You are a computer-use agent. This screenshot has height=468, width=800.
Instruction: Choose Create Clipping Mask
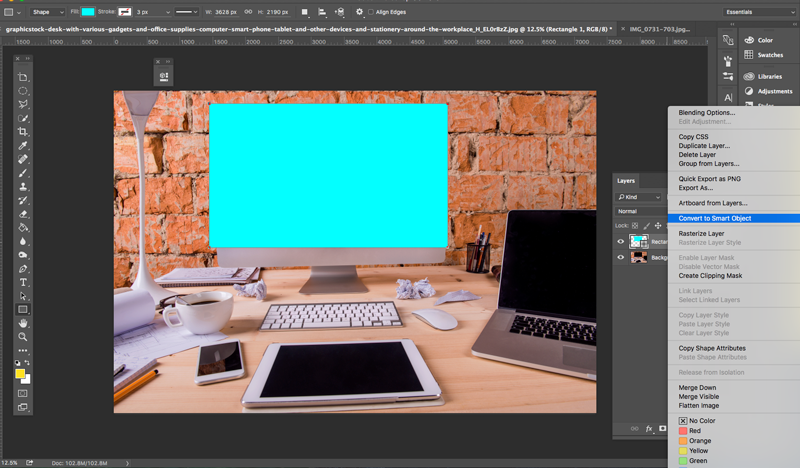(710, 276)
